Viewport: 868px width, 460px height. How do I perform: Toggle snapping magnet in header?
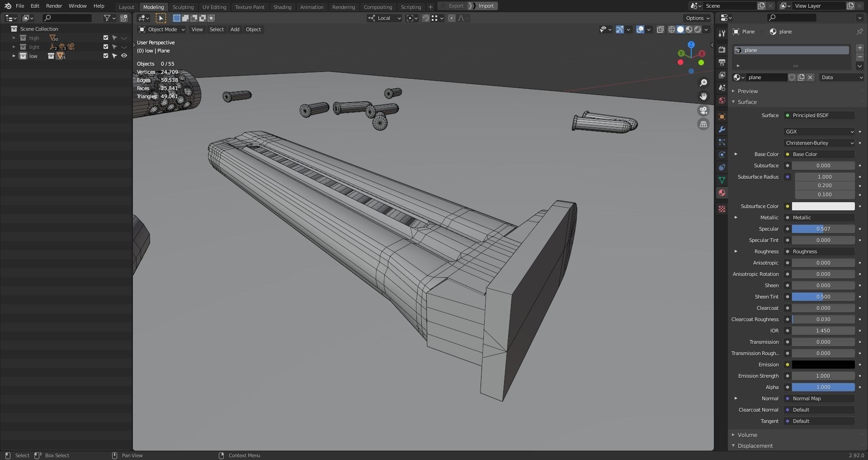tap(425, 18)
